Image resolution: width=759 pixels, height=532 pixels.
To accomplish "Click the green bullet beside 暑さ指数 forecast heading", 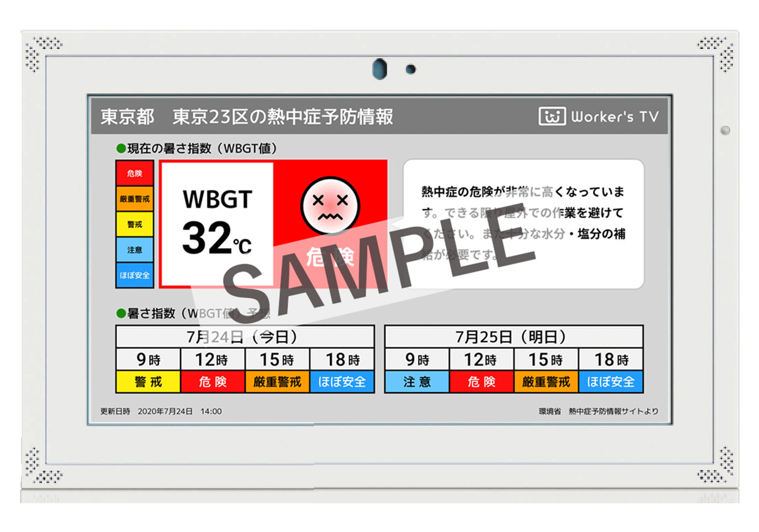I will click(121, 314).
